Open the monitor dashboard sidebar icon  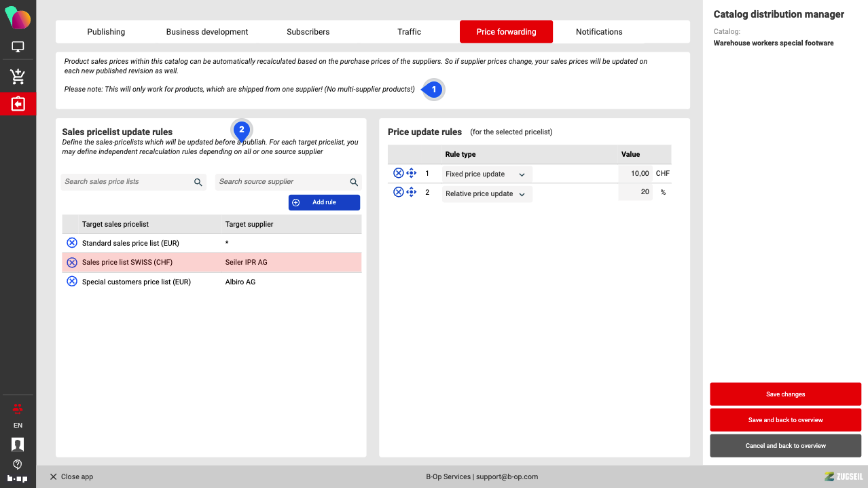[x=18, y=48]
